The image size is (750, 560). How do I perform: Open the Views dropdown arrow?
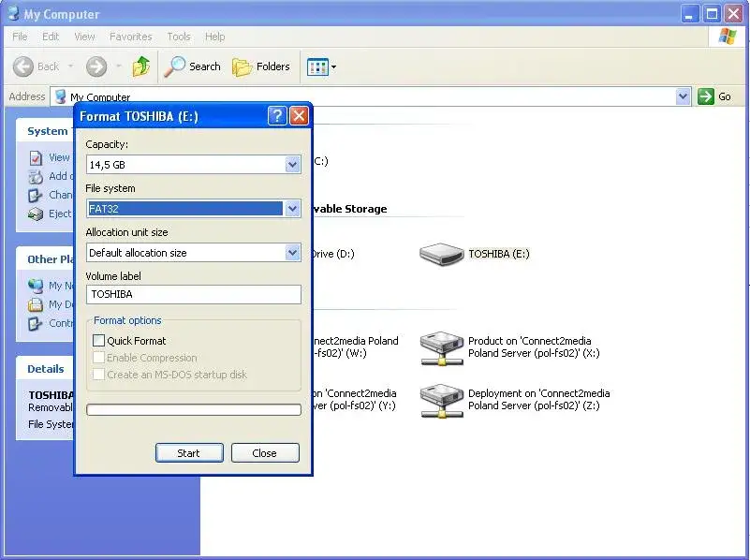[x=334, y=66]
